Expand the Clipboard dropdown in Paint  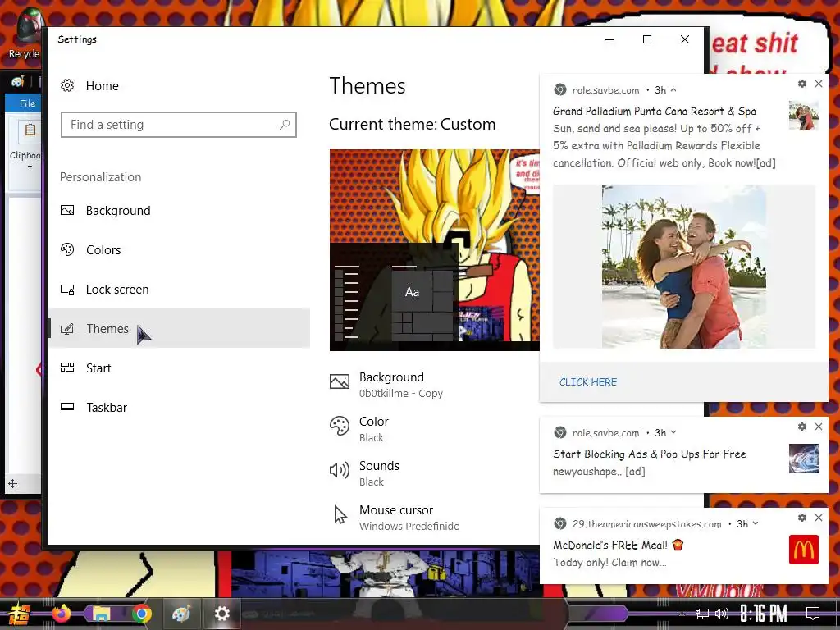pyautogui.click(x=29, y=167)
